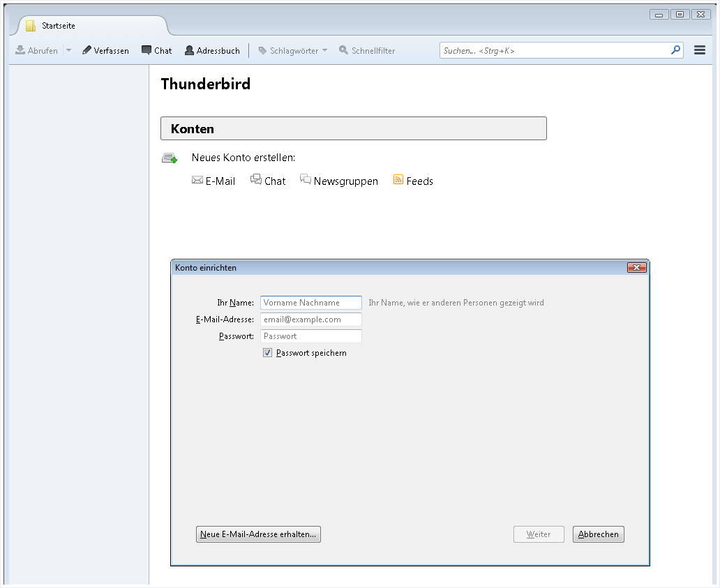The image size is (720, 588).
Task: Click Abbrechen to cancel account setup
Action: (x=599, y=534)
